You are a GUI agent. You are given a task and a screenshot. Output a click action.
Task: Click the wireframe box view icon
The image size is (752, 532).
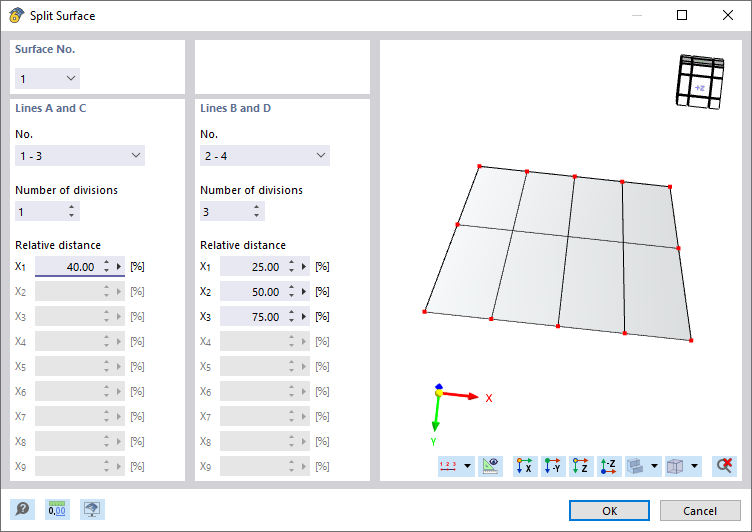tap(676, 466)
